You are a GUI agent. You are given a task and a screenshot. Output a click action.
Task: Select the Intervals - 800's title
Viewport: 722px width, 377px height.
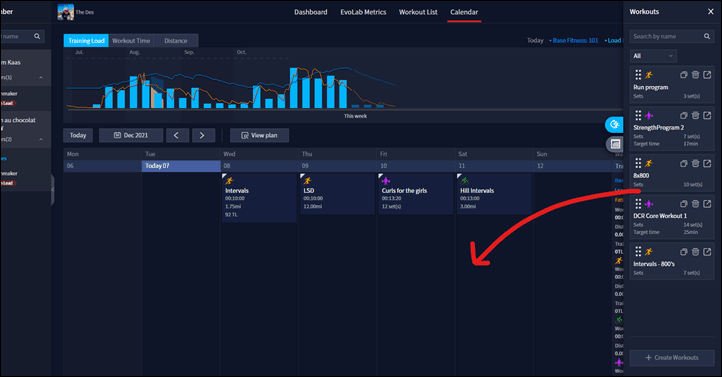(654, 264)
